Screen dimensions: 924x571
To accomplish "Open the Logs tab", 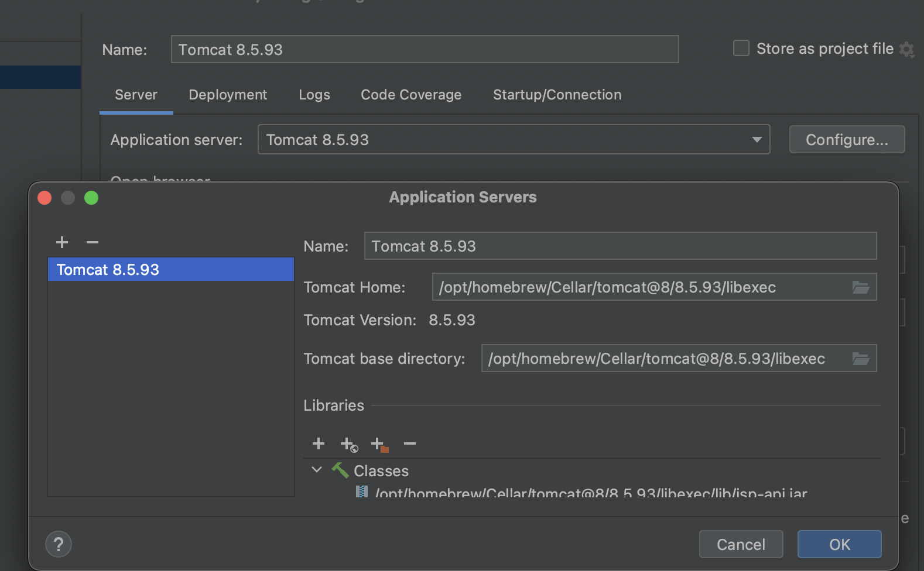I will (314, 95).
